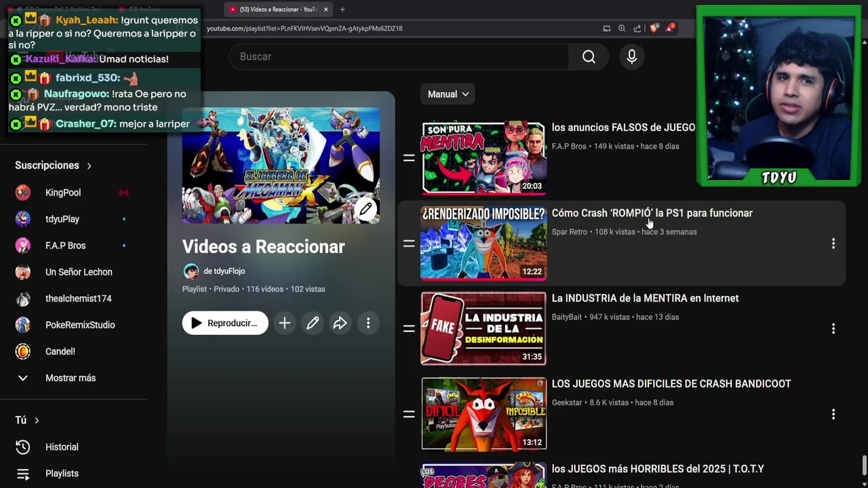
Task: Click the F.A.P Bros channel avatar
Action: point(23,245)
